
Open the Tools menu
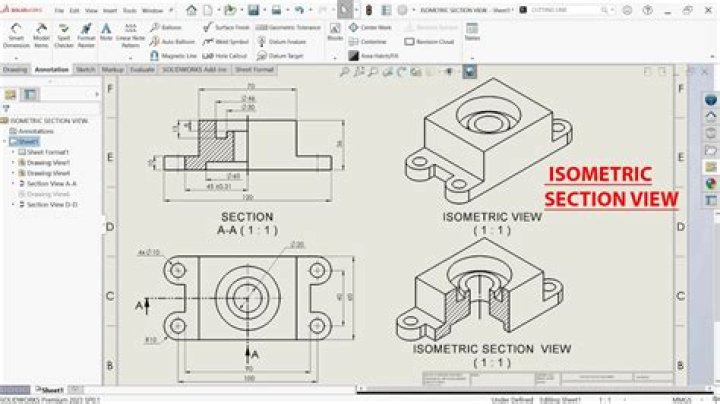point(130,11)
